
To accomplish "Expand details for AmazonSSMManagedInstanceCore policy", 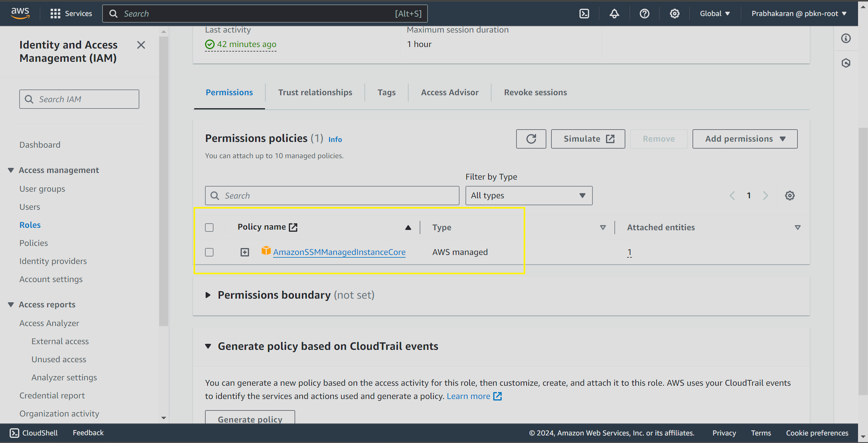I will point(245,252).
